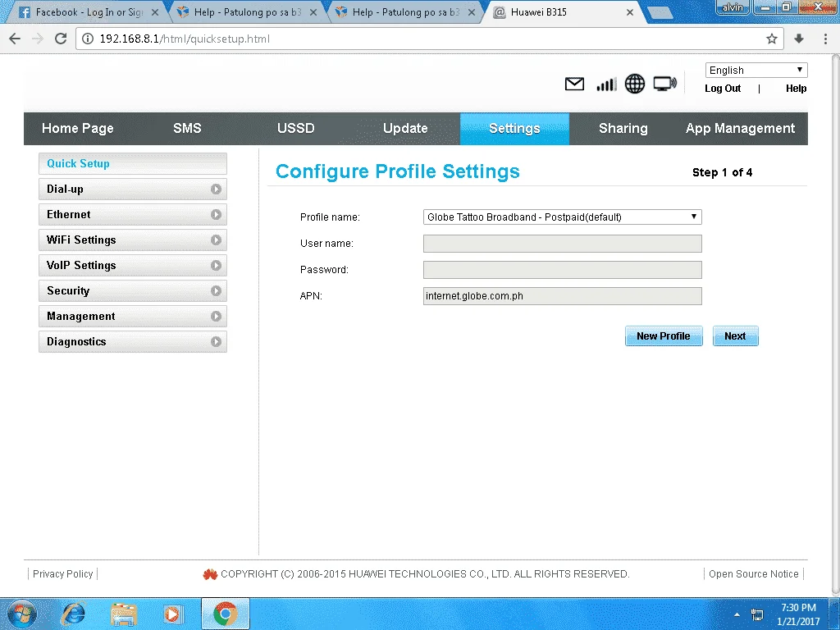Click the network tray icon
Screen dimensions: 840x630
(757, 614)
